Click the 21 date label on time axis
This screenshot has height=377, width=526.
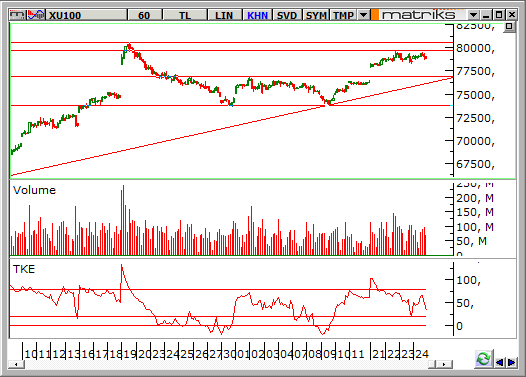tap(378, 354)
